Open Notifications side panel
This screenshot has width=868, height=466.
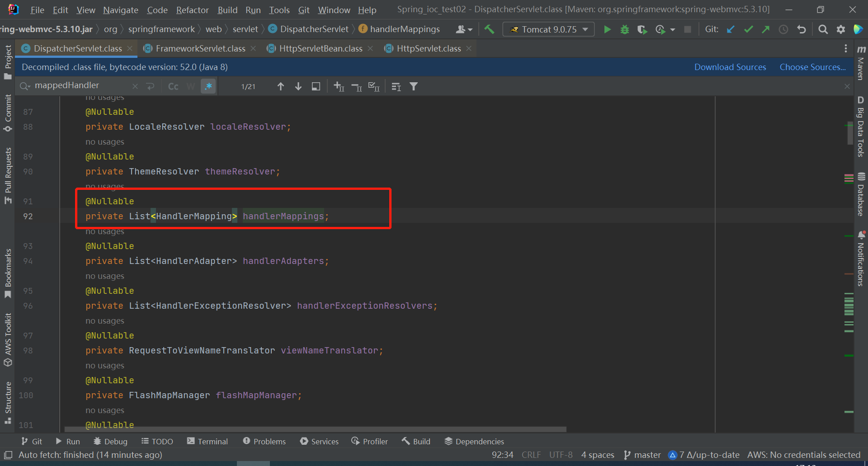861,259
